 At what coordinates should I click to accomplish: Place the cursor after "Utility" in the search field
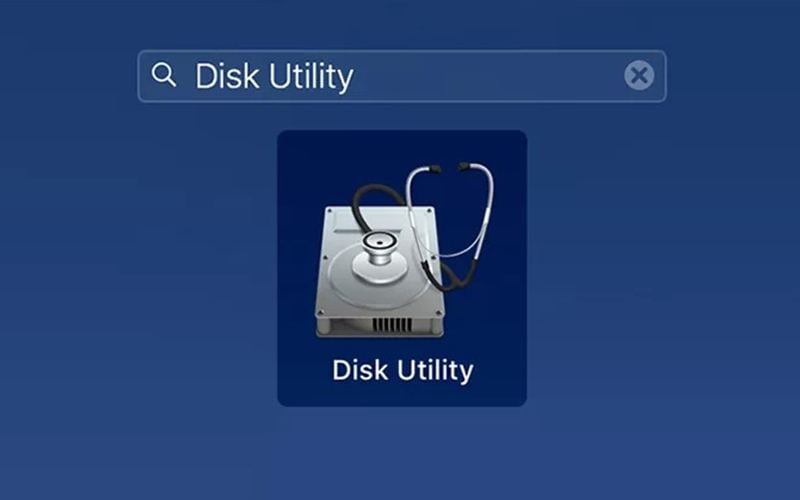coord(355,77)
